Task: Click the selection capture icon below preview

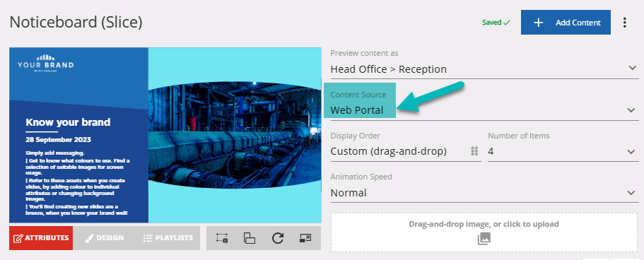Action: 222,238
